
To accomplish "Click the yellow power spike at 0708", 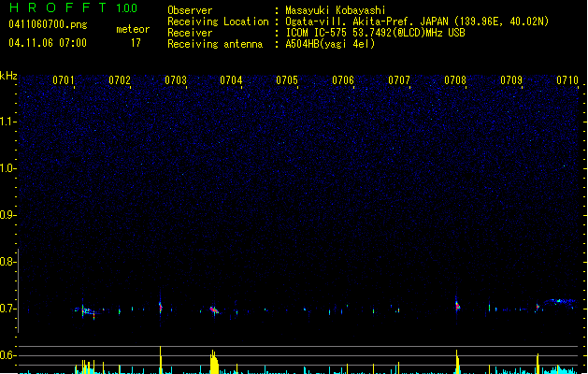I will coord(457,362).
